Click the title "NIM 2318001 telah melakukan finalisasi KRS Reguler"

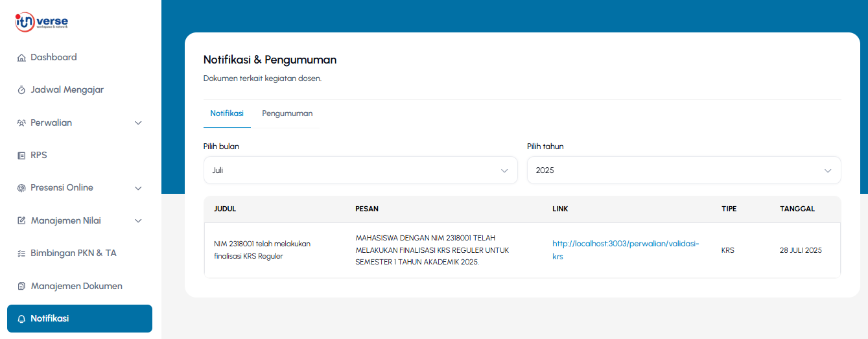click(x=263, y=250)
